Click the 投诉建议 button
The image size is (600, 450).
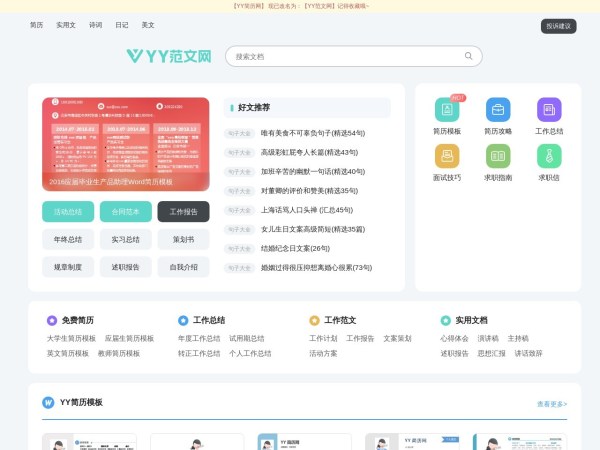pyautogui.click(x=558, y=26)
